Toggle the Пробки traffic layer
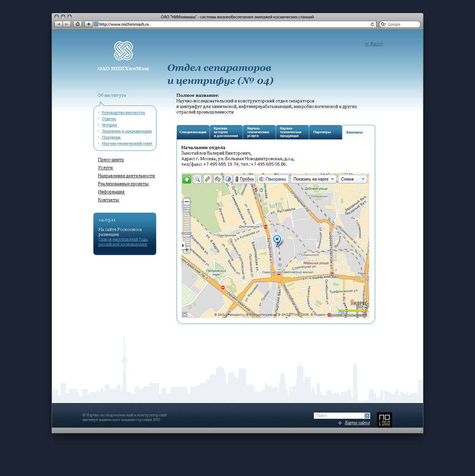Image resolution: width=475 pixels, height=476 pixels. (245, 179)
